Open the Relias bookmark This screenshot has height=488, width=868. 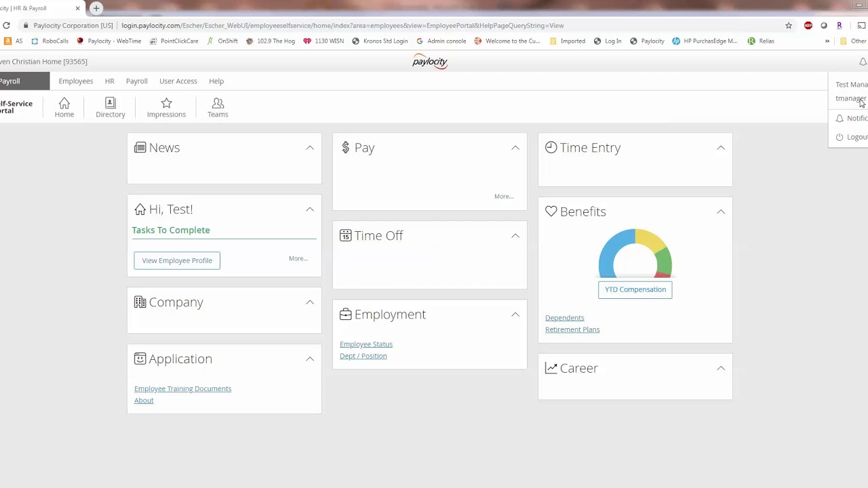761,41
